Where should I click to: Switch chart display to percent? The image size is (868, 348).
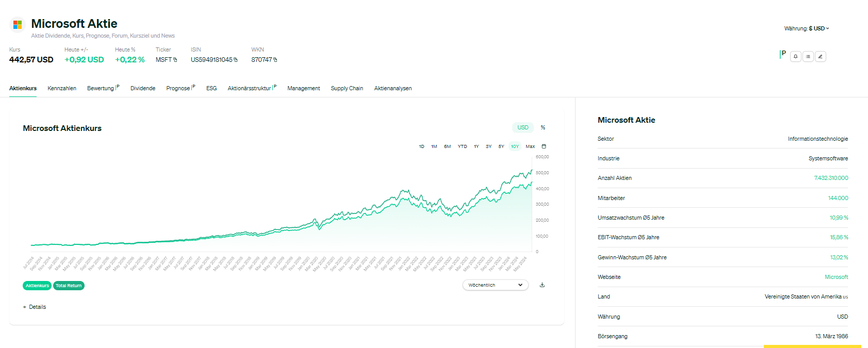(x=543, y=127)
